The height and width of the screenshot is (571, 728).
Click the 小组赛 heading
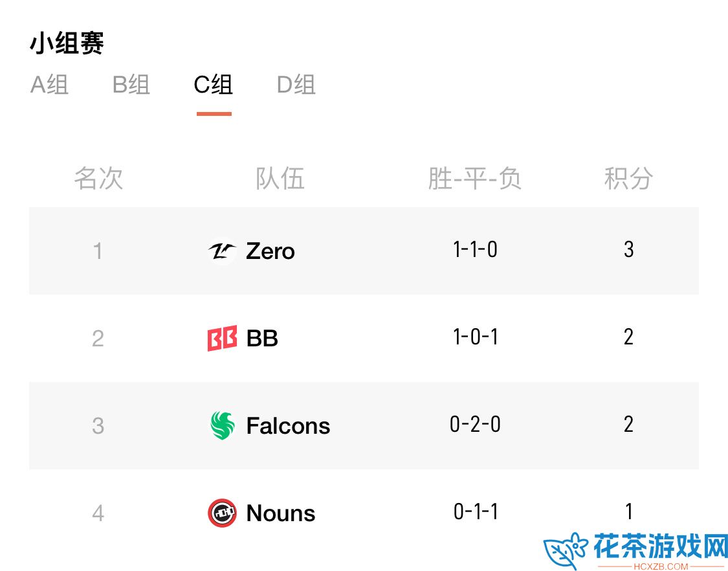click(67, 43)
